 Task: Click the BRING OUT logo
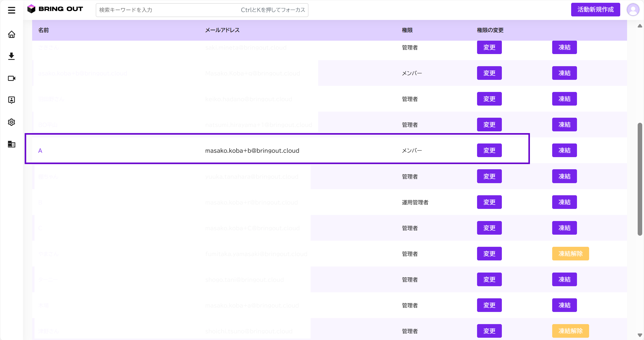pos(55,9)
